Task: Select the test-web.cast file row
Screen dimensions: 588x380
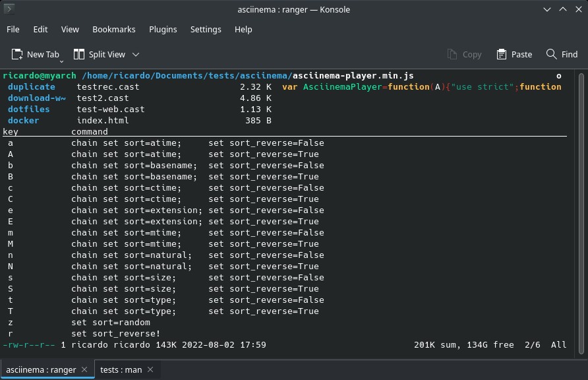Action: pyautogui.click(x=174, y=109)
